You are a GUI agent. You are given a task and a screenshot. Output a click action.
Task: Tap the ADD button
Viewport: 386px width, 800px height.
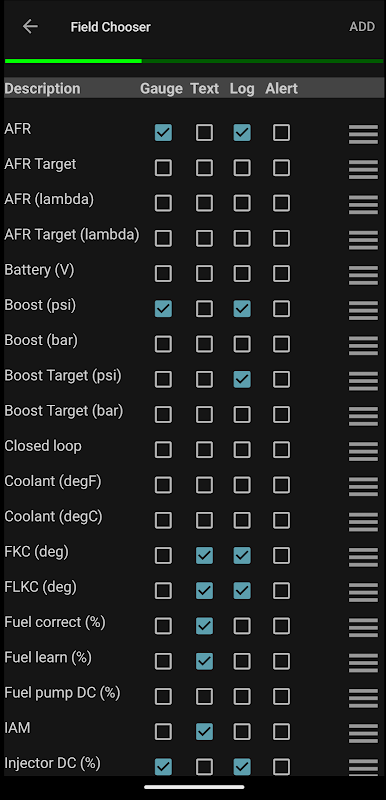pyautogui.click(x=362, y=27)
